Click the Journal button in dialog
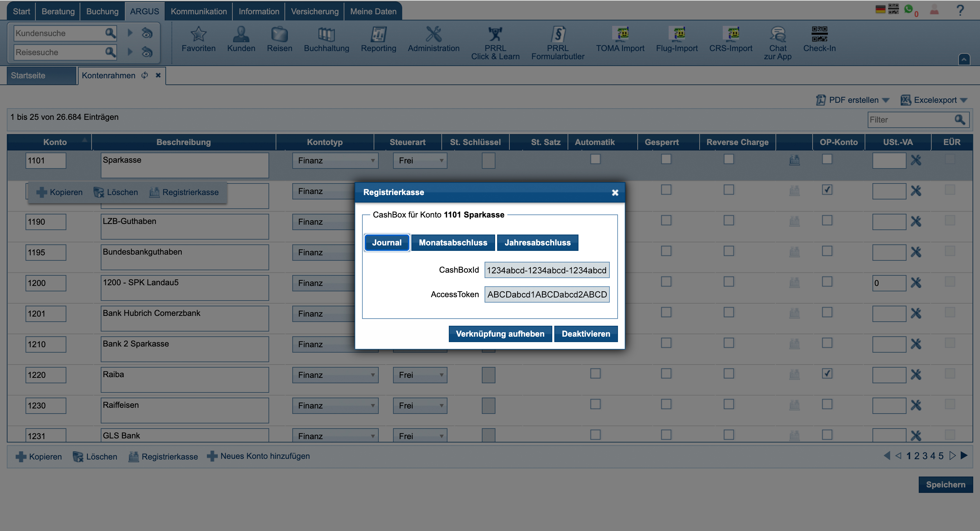The width and height of the screenshot is (980, 531). pos(386,243)
